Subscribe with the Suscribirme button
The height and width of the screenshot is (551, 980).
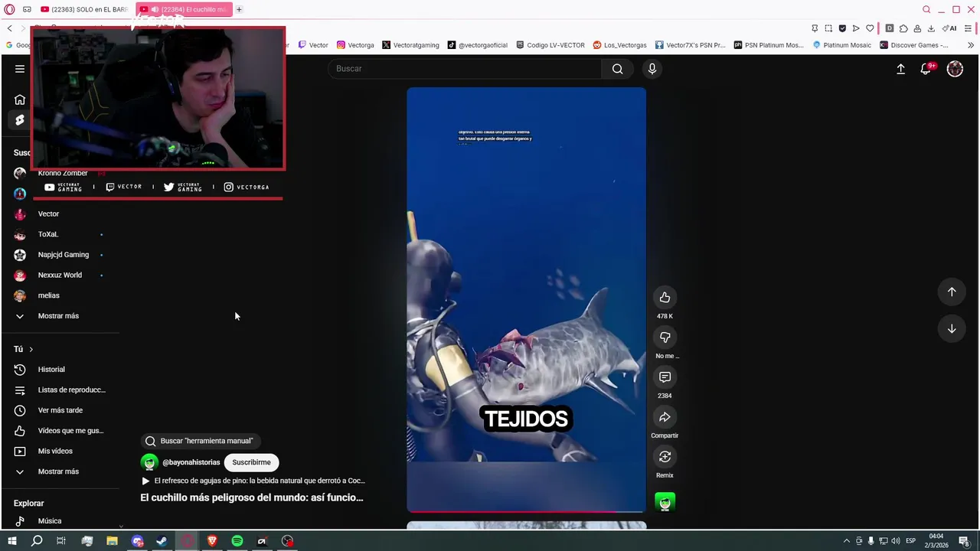(x=251, y=462)
